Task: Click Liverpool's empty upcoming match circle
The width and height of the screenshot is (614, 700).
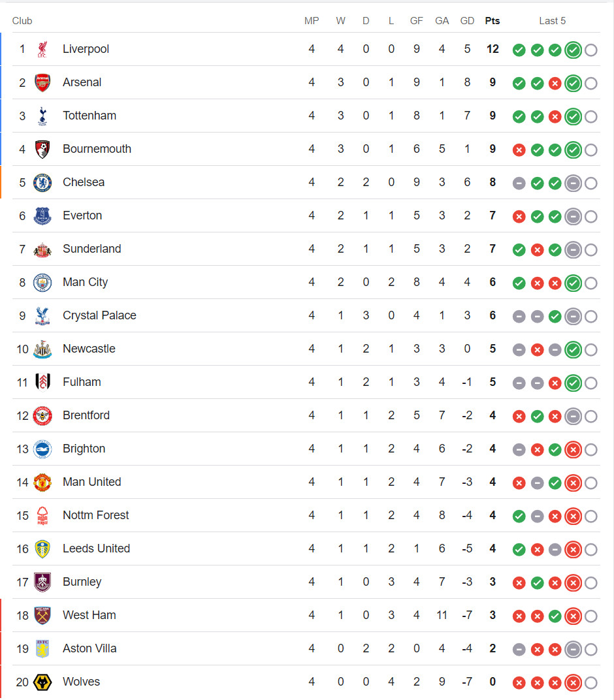Action: click(591, 50)
